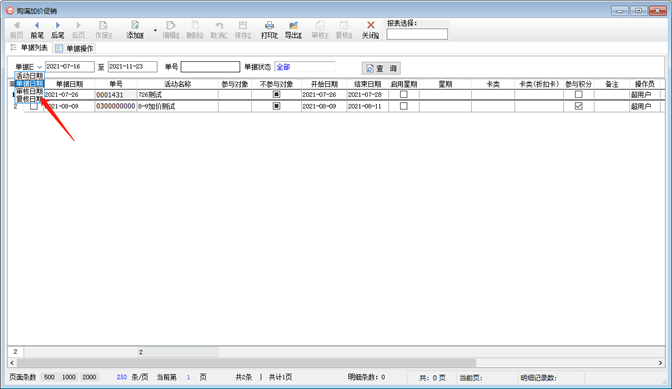
Task: Click the void document (作废) icon
Action: coord(103,30)
